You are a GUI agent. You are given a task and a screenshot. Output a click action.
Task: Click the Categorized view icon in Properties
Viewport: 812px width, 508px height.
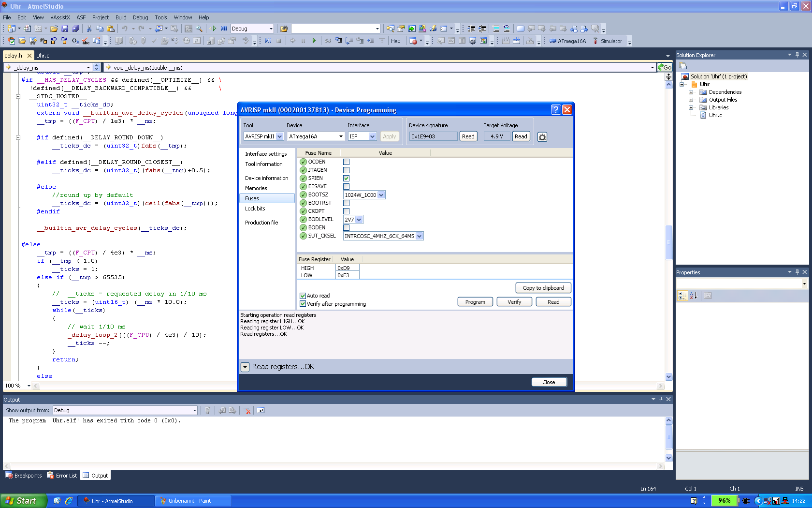682,296
